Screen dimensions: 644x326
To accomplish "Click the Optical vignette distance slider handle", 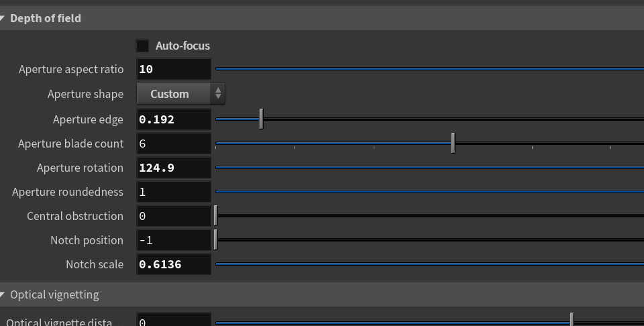I will 572,320.
